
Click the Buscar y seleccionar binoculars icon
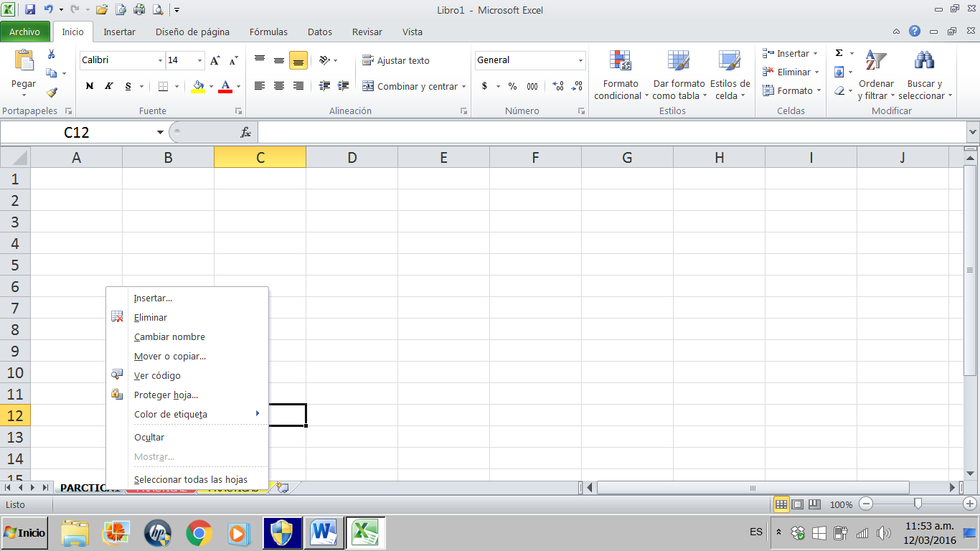click(925, 59)
